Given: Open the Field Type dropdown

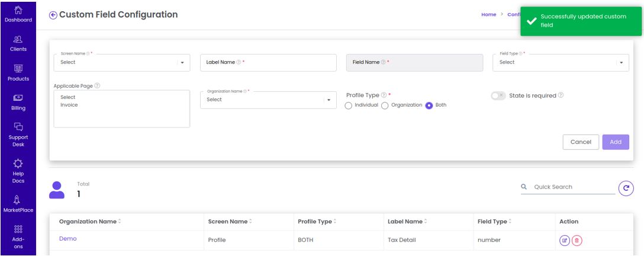Looking at the screenshot, I should pyautogui.click(x=561, y=62).
